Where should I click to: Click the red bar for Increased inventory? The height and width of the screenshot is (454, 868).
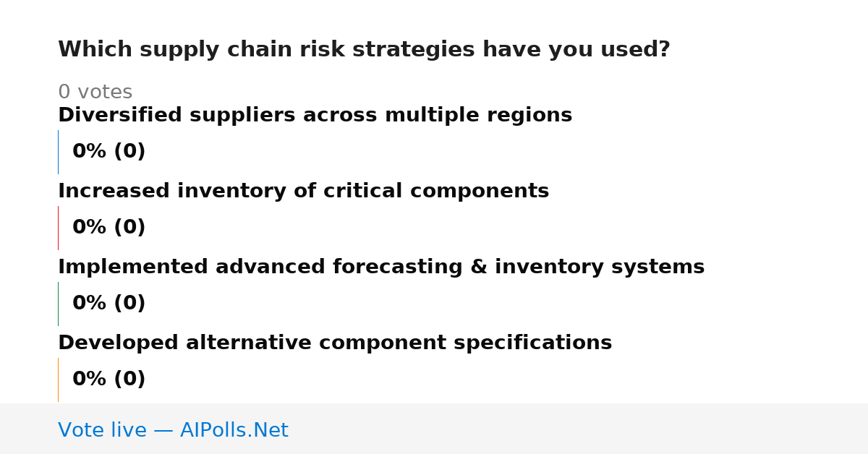58,228
